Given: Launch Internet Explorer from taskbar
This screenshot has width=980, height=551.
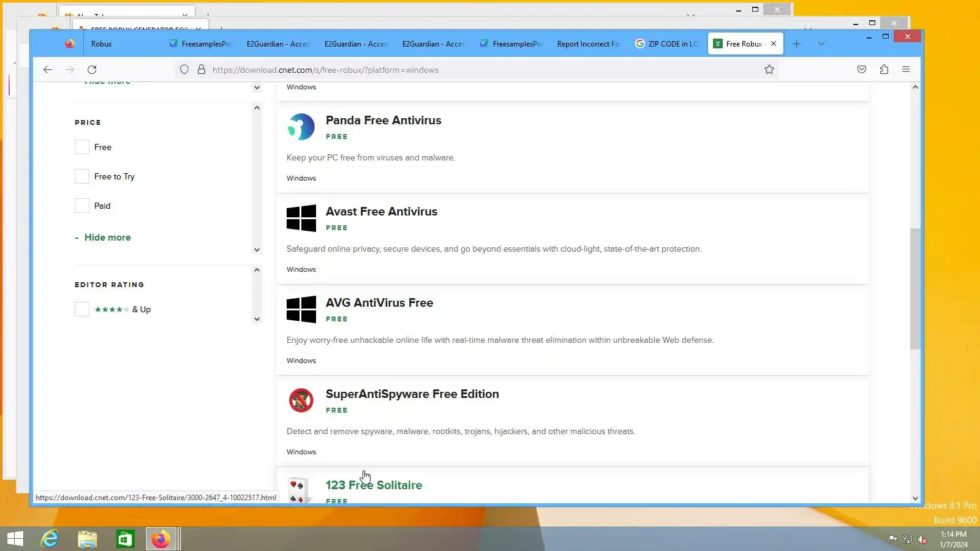Looking at the screenshot, I should pyautogui.click(x=50, y=539).
